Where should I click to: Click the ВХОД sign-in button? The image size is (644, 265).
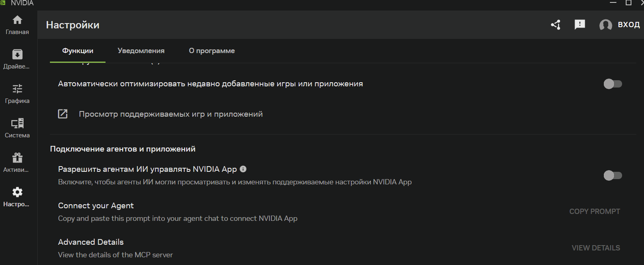[x=629, y=25]
